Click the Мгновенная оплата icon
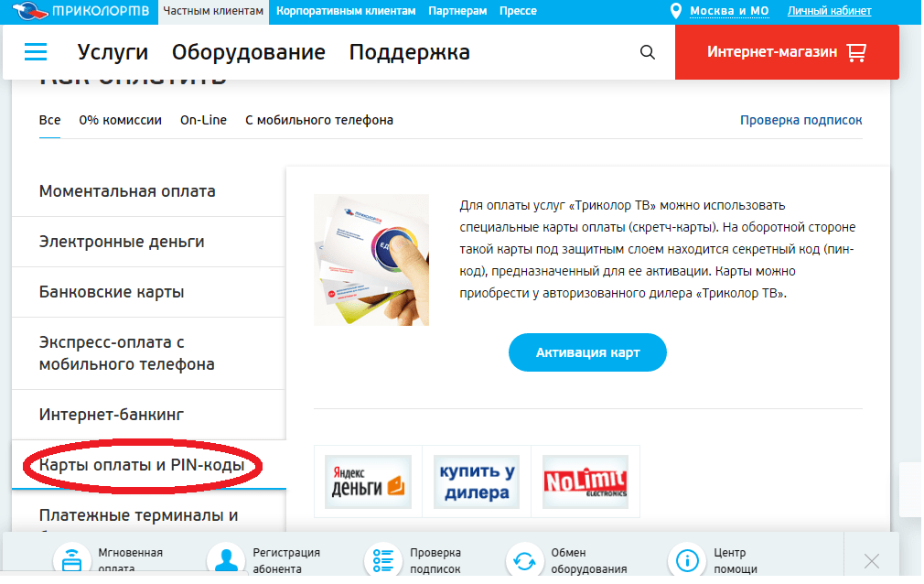924x584 pixels. click(71, 560)
